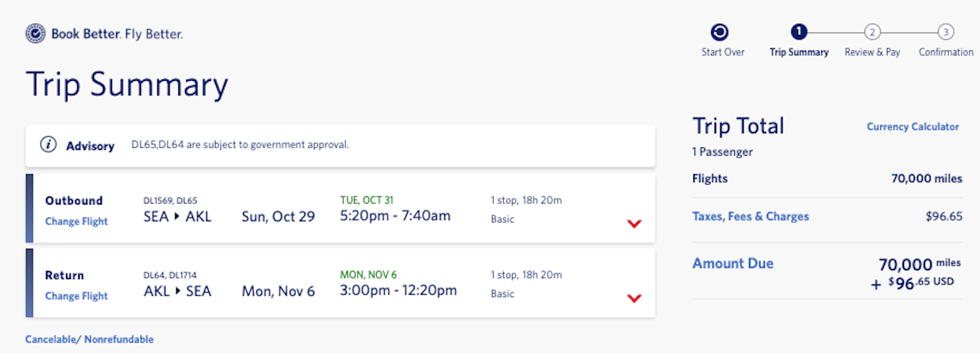Expand Return flight details red chevron
Screen dimensions: 980x353
pyautogui.click(x=635, y=298)
